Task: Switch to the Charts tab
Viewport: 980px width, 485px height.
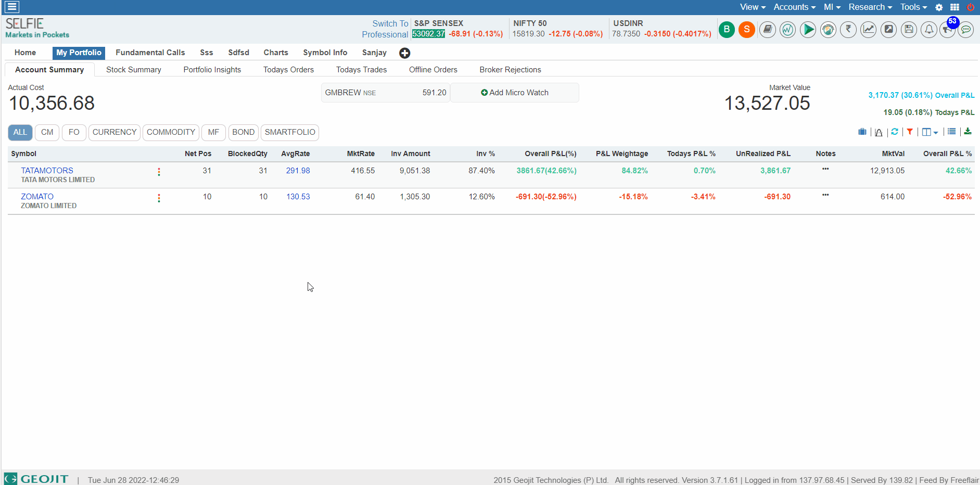Action: pos(276,53)
